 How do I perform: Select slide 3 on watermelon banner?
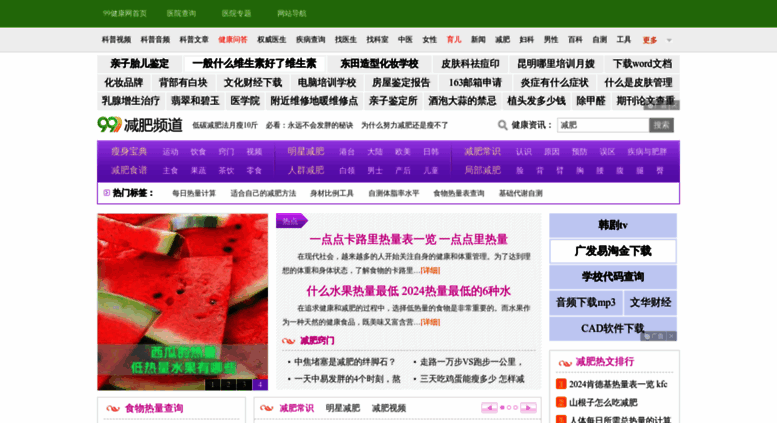point(244,384)
